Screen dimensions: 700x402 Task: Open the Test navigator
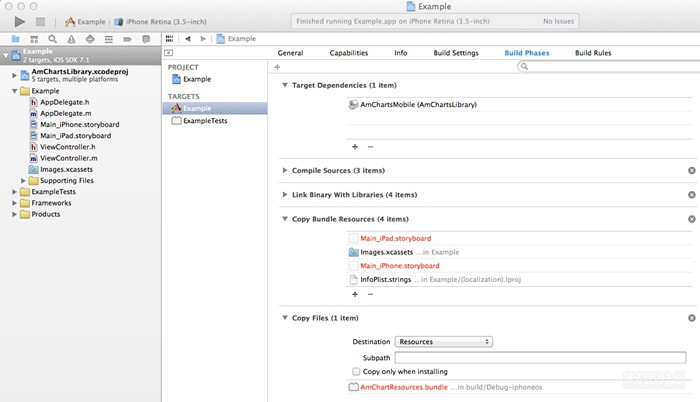90,39
